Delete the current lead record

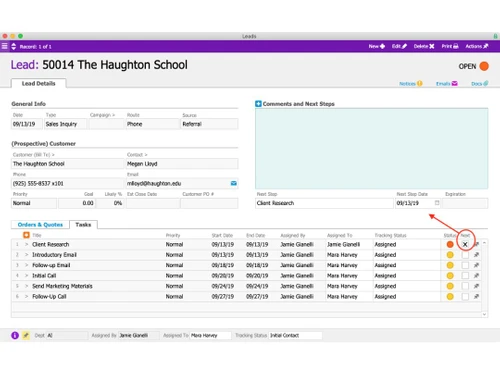point(424,46)
